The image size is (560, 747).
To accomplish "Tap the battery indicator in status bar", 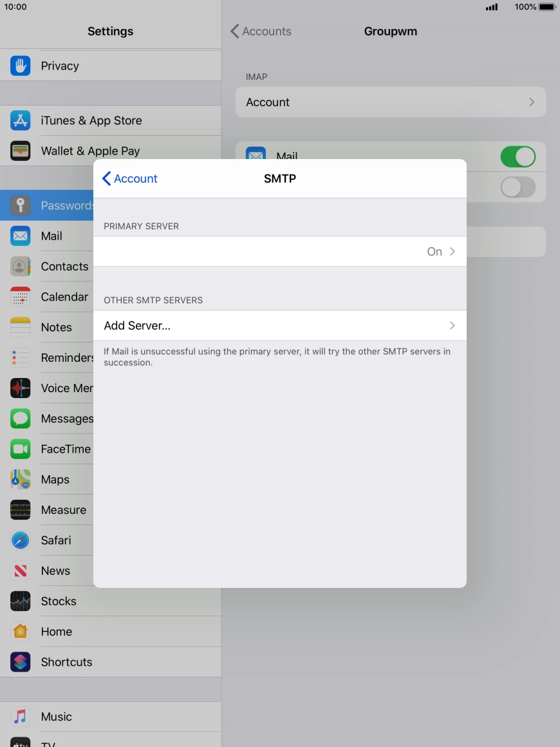I will click(x=546, y=7).
